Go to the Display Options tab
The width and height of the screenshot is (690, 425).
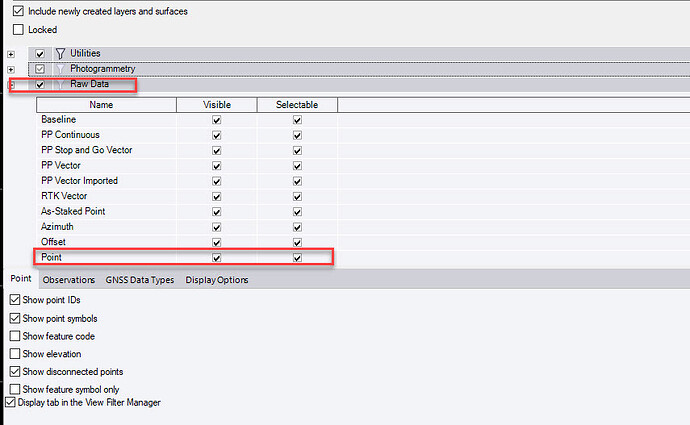click(217, 280)
